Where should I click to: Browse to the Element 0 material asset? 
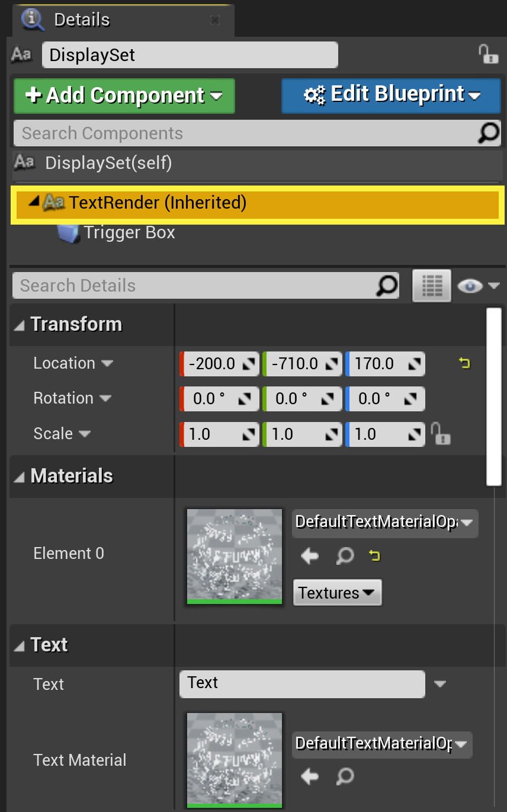[345, 556]
